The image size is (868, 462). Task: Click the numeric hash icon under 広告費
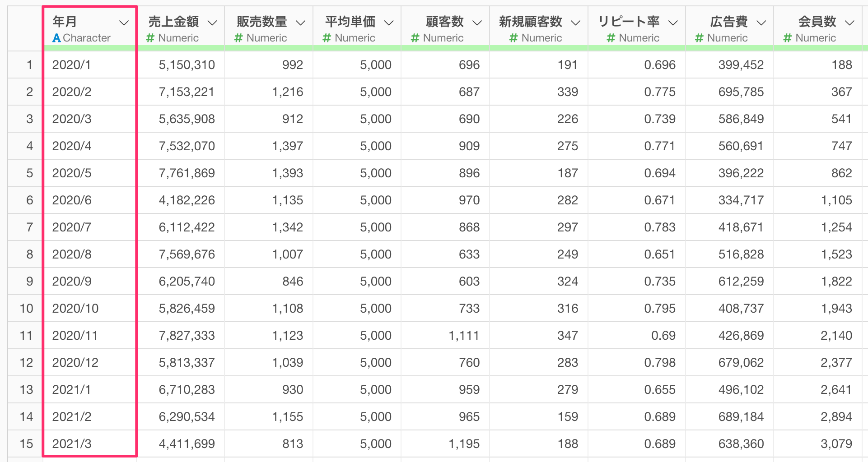699,38
